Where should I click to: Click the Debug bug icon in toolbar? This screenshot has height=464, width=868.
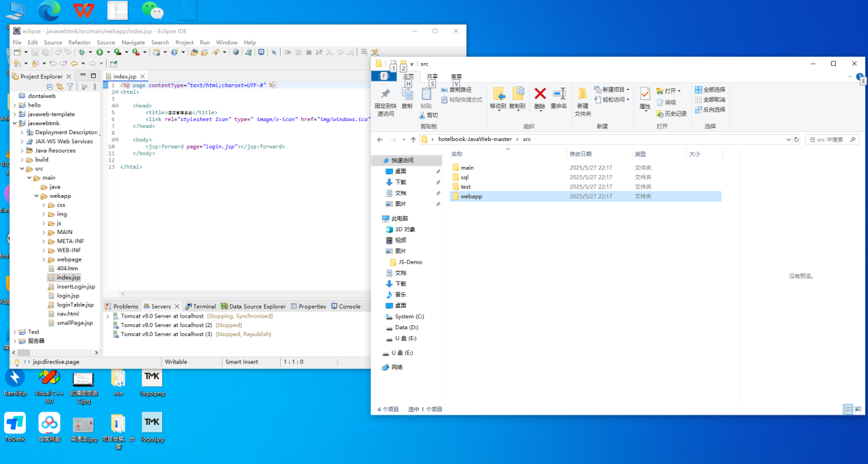tap(81, 52)
